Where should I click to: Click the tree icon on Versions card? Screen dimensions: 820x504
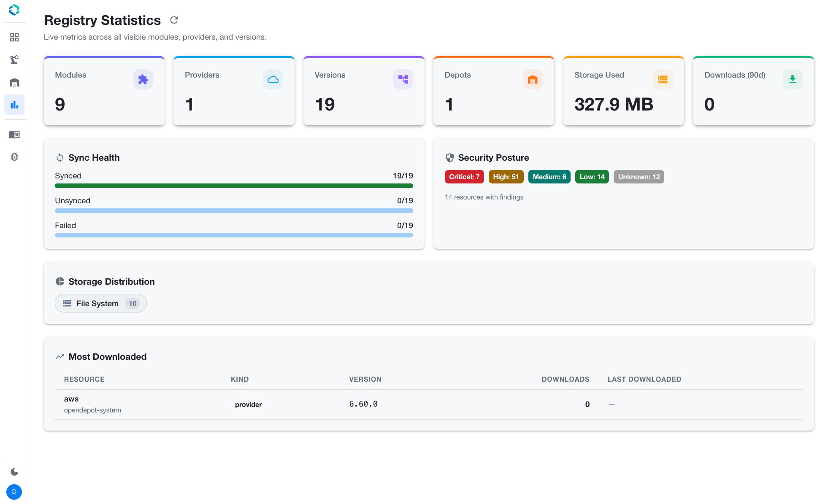pyautogui.click(x=403, y=79)
